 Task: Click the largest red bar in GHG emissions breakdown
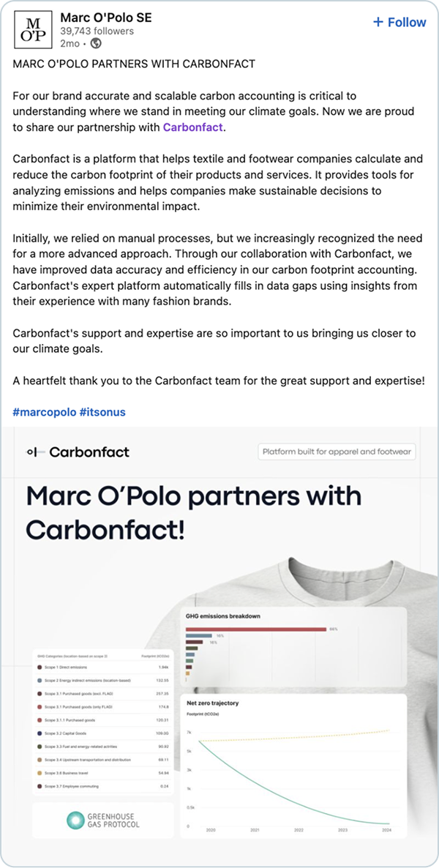tap(255, 629)
